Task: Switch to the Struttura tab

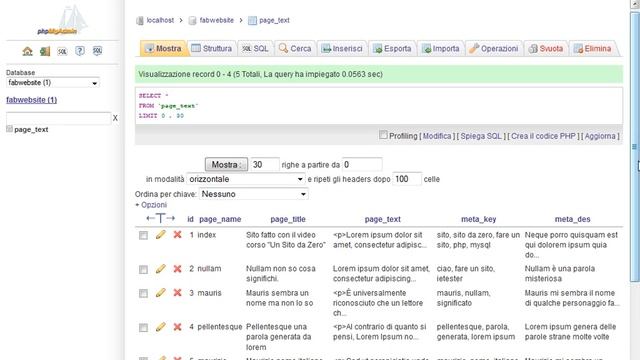Action: tap(212, 49)
